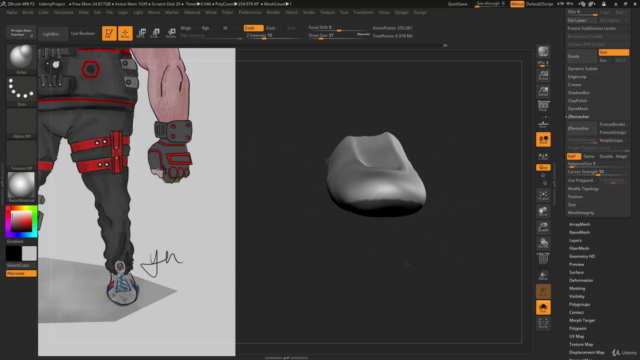Toggle the Mrgb channel button

[x=186, y=28]
